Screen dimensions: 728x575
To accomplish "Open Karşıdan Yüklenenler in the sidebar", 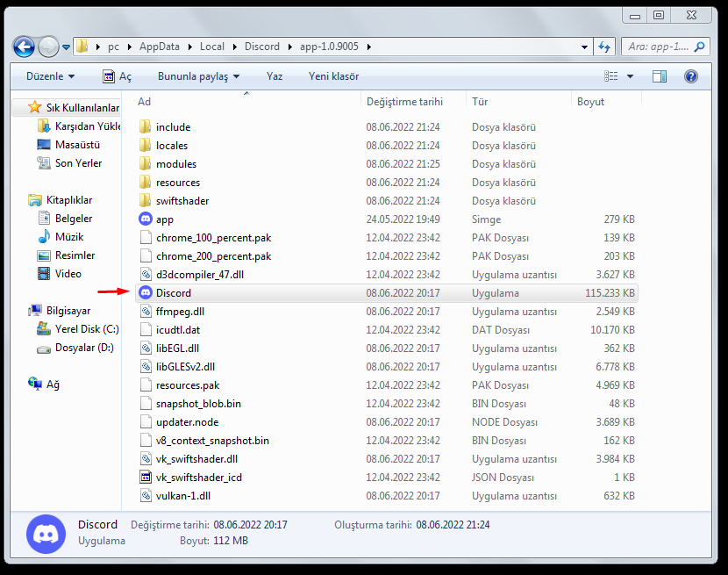I will 79,126.
